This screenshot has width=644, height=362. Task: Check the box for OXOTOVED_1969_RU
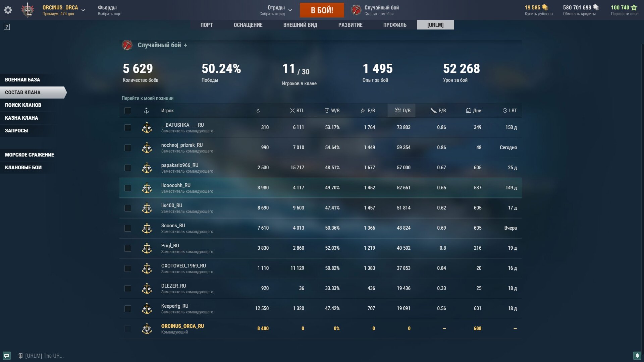pos(128,268)
